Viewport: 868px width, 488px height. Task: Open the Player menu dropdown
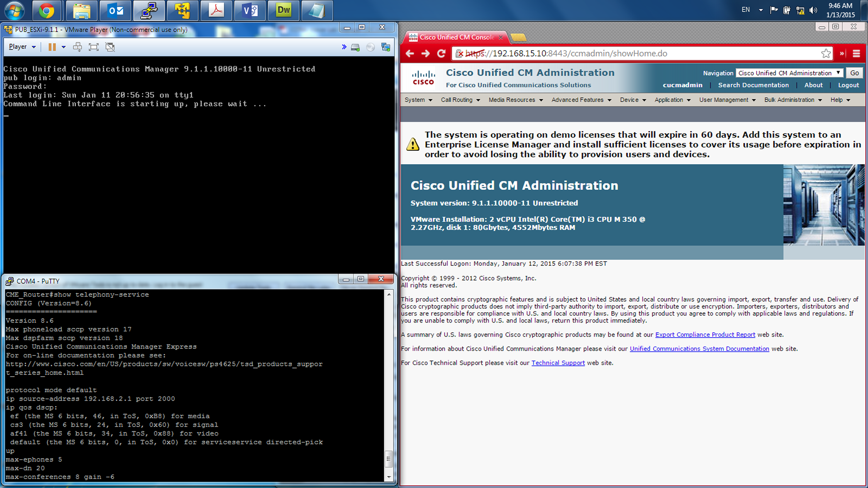pos(22,47)
